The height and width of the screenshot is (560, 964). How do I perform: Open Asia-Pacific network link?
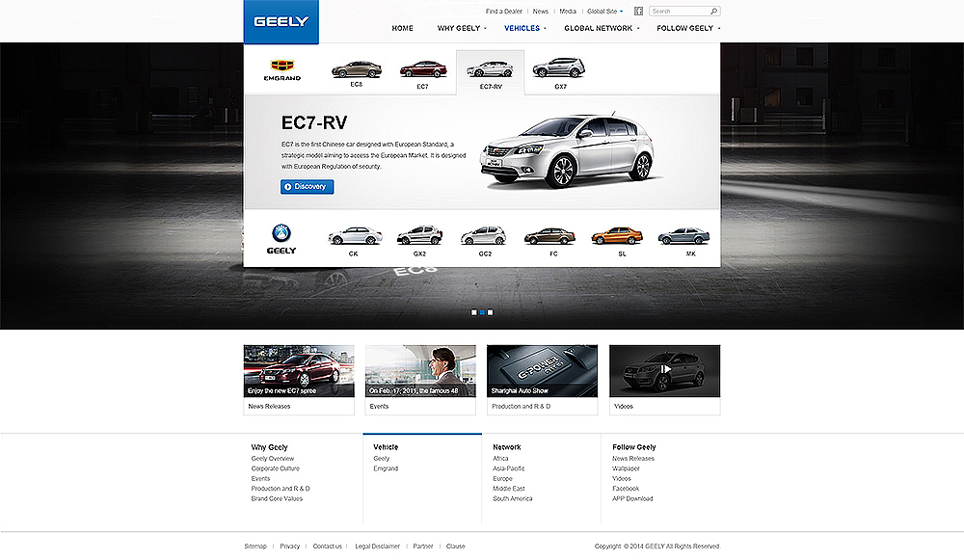click(508, 468)
